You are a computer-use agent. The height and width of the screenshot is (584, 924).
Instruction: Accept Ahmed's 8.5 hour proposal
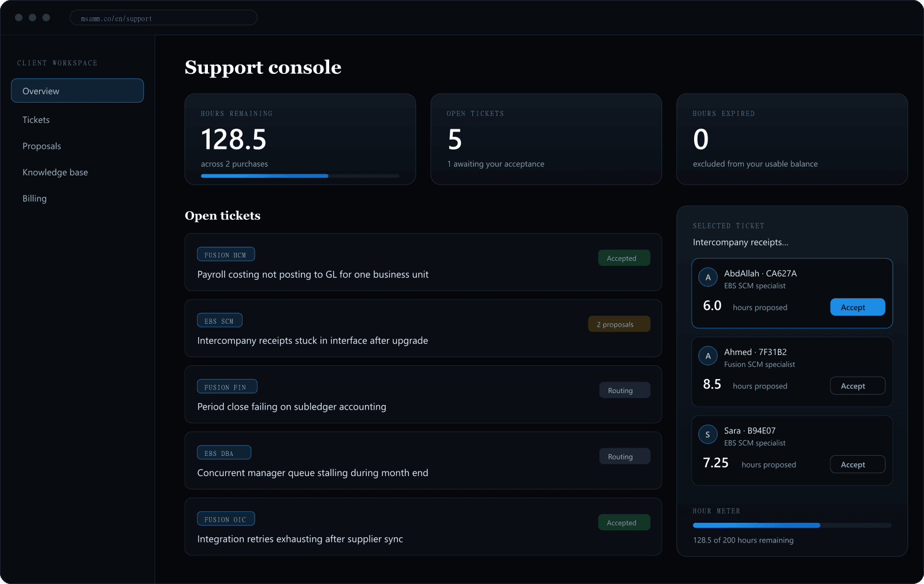(x=858, y=385)
